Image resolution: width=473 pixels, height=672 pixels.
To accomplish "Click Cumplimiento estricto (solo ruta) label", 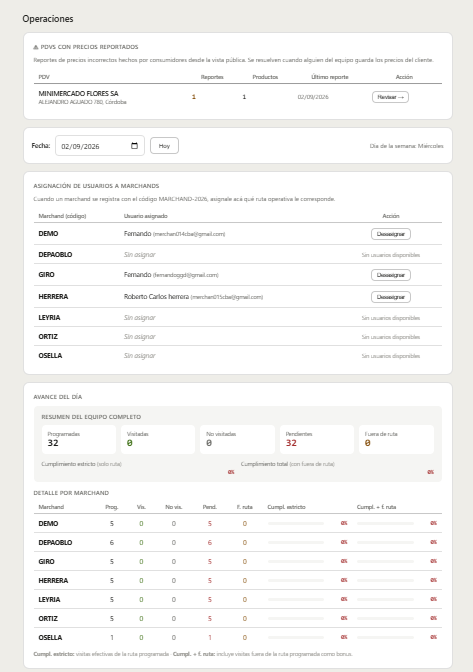I will tap(81, 464).
